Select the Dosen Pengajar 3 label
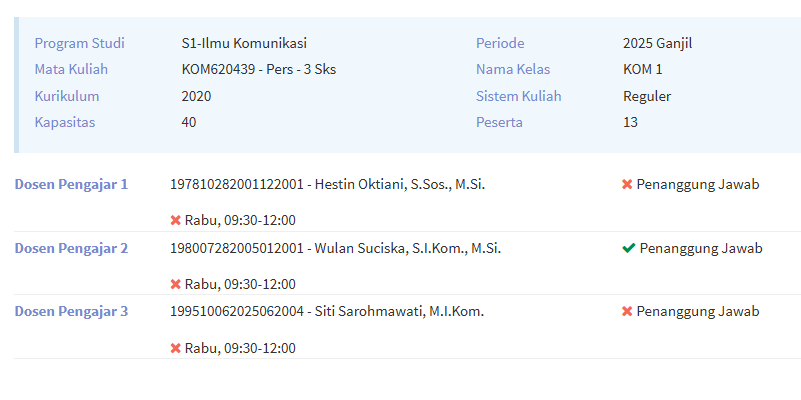 click(71, 311)
